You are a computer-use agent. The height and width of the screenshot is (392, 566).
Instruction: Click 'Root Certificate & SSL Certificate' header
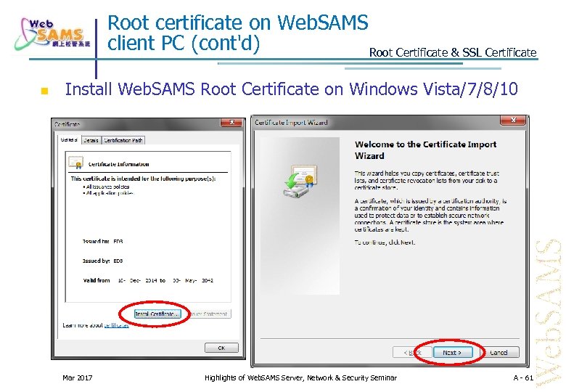453,53
